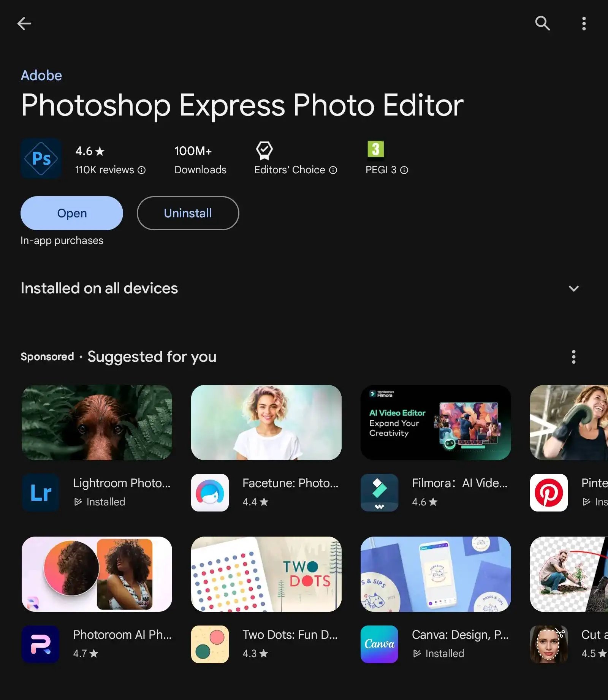Open the Filmora app icon
The width and height of the screenshot is (608, 700).
(x=379, y=493)
